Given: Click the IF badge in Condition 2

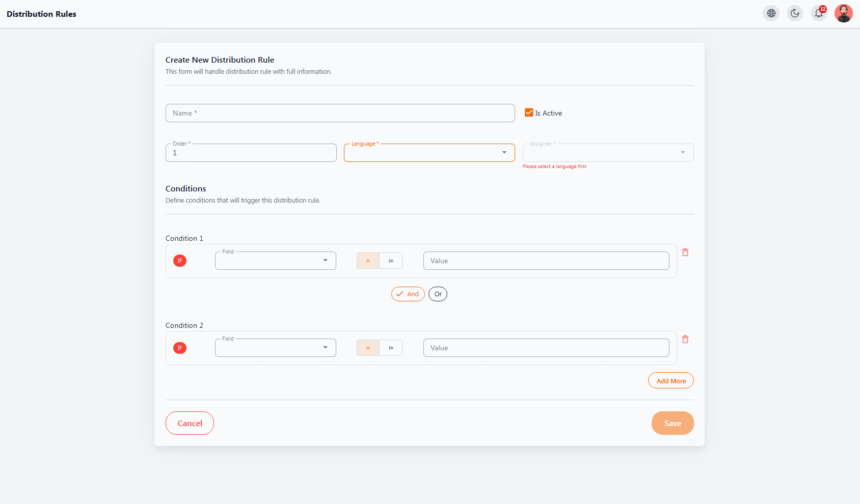Looking at the screenshot, I should (180, 348).
